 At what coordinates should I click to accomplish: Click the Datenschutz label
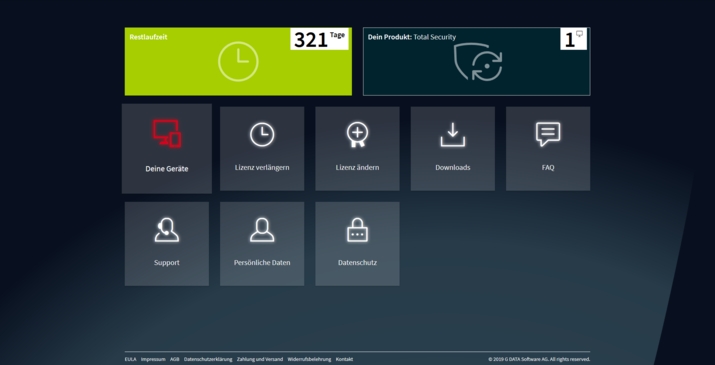tap(358, 263)
